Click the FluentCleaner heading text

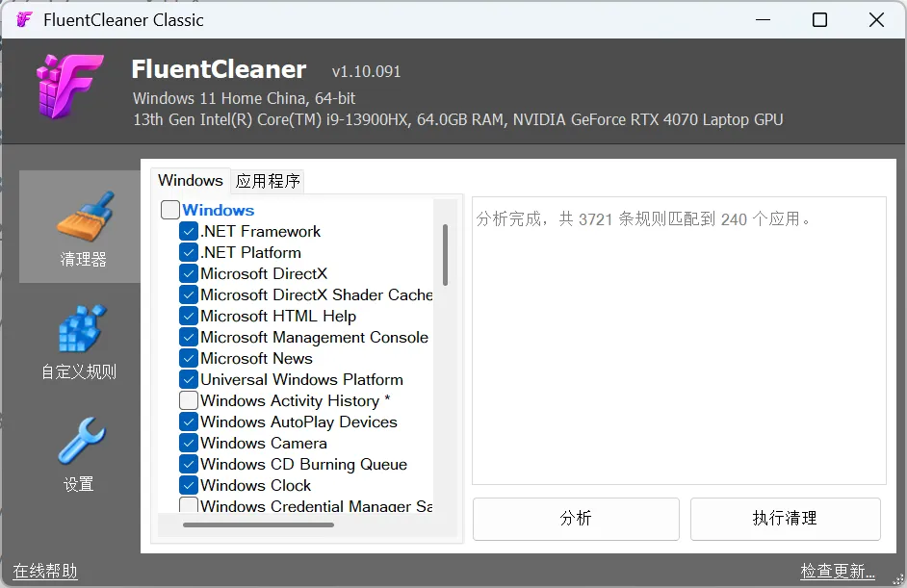point(219,69)
